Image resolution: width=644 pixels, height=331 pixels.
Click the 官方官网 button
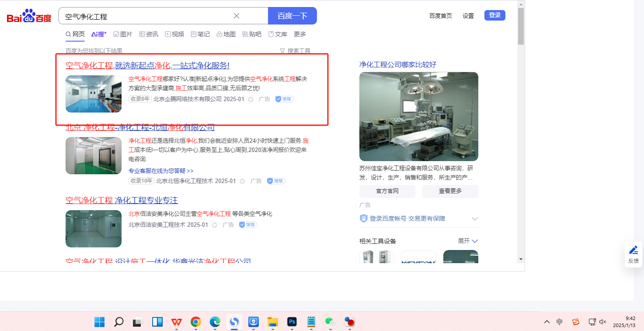coord(387,191)
